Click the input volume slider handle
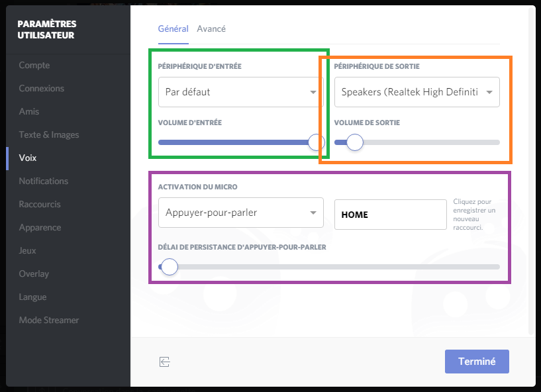 [x=316, y=142]
